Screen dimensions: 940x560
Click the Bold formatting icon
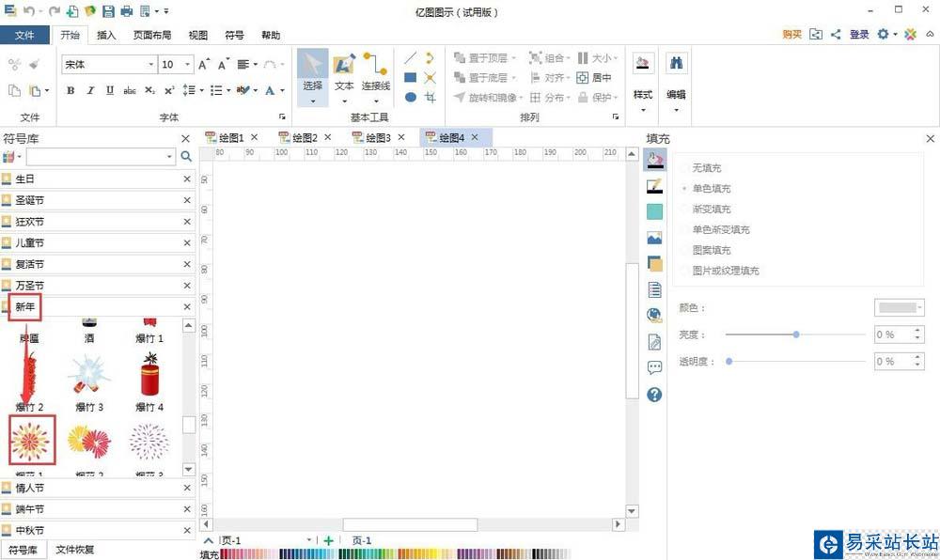(70, 90)
